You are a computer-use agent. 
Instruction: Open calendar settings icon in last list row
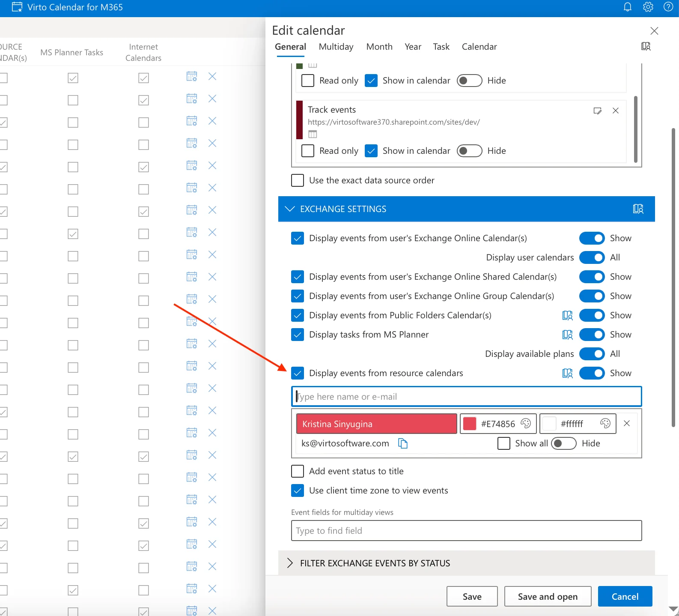tap(192, 610)
